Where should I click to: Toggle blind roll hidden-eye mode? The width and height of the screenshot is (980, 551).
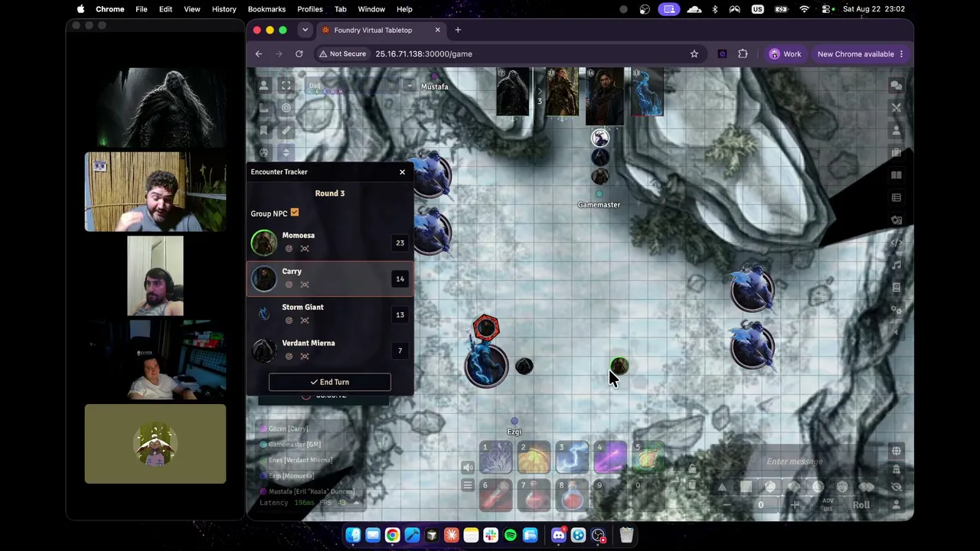(x=896, y=487)
